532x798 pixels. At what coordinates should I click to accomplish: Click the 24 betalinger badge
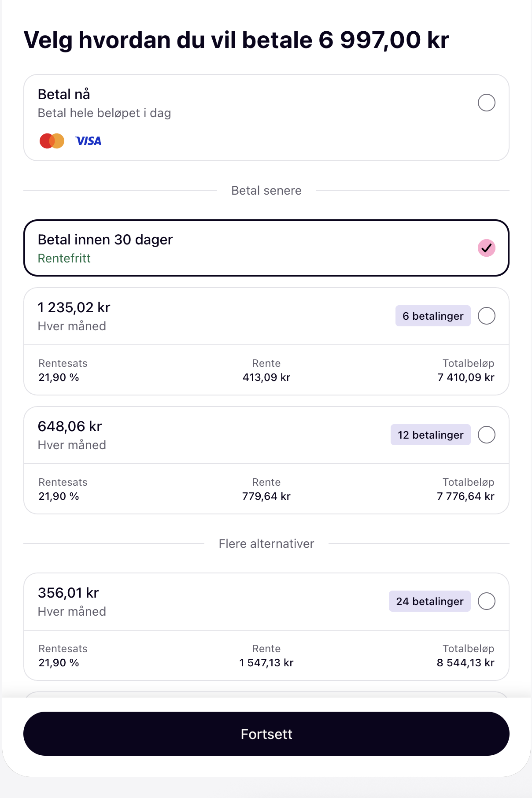429,601
